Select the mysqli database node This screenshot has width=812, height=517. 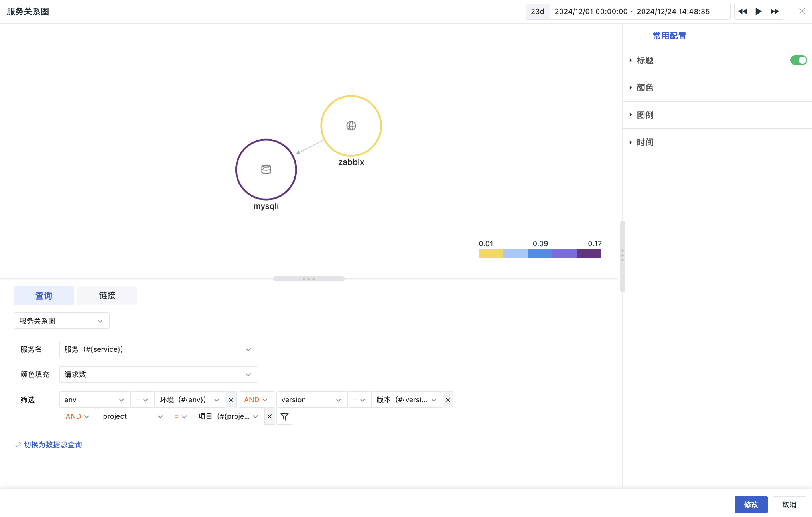(266, 170)
